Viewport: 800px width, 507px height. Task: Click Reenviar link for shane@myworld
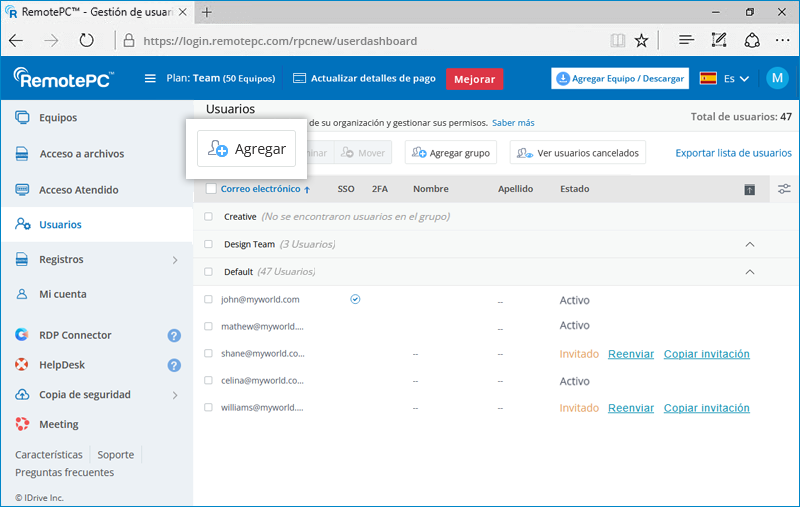[x=630, y=354]
